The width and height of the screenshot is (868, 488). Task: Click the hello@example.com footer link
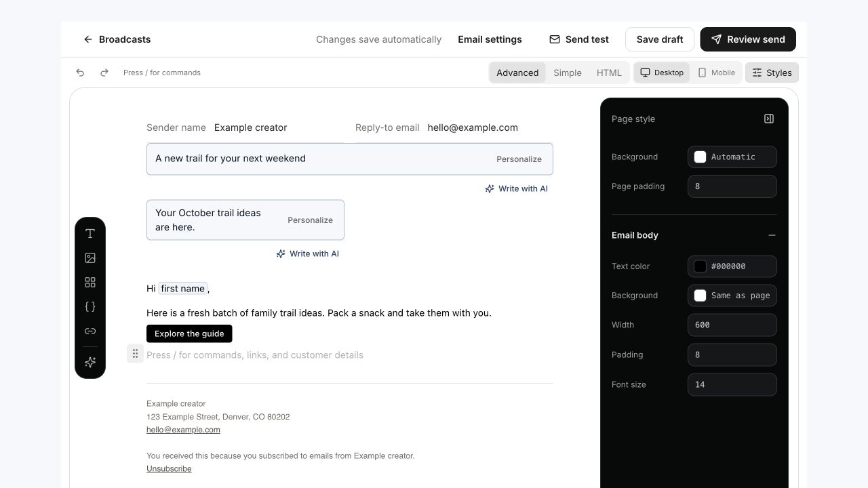183,430
